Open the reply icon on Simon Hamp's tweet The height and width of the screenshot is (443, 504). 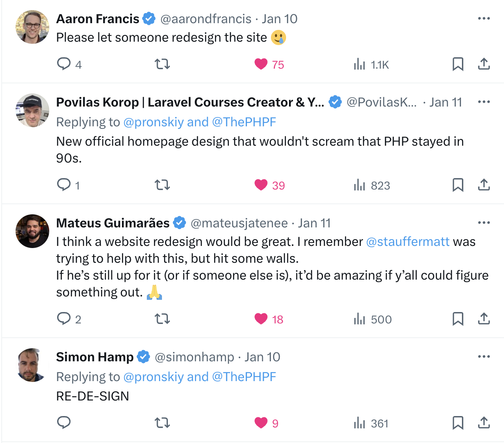pyautogui.click(x=64, y=423)
